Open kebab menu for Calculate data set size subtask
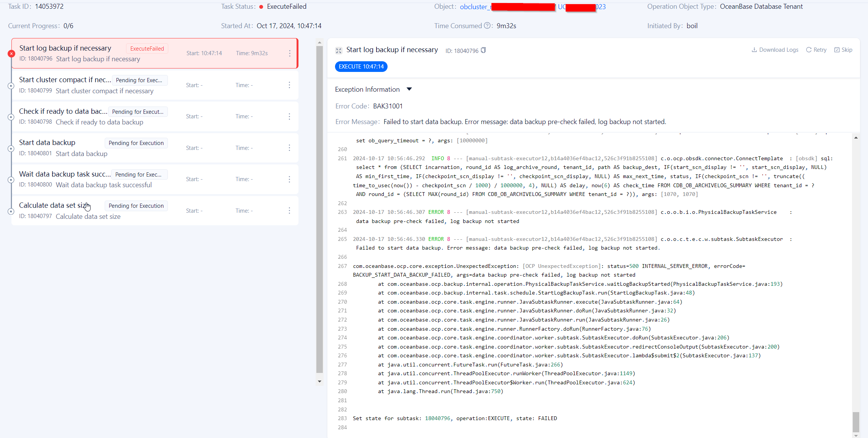 (289, 210)
